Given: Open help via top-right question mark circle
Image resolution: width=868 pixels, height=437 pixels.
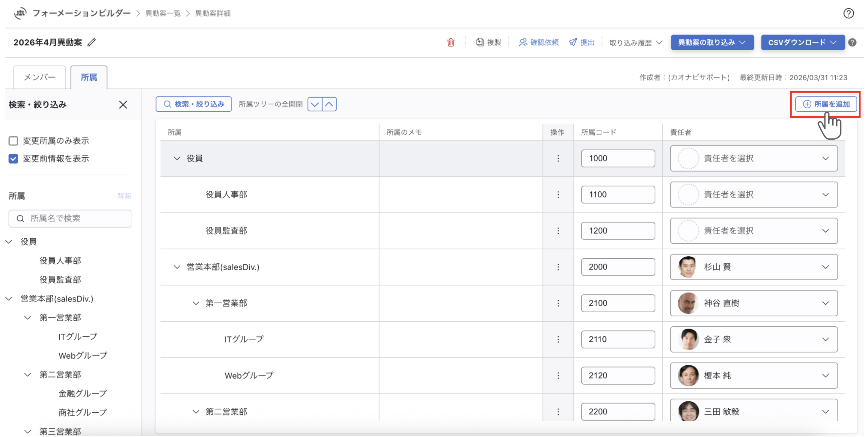Looking at the screenshot, I should (848, 13).
